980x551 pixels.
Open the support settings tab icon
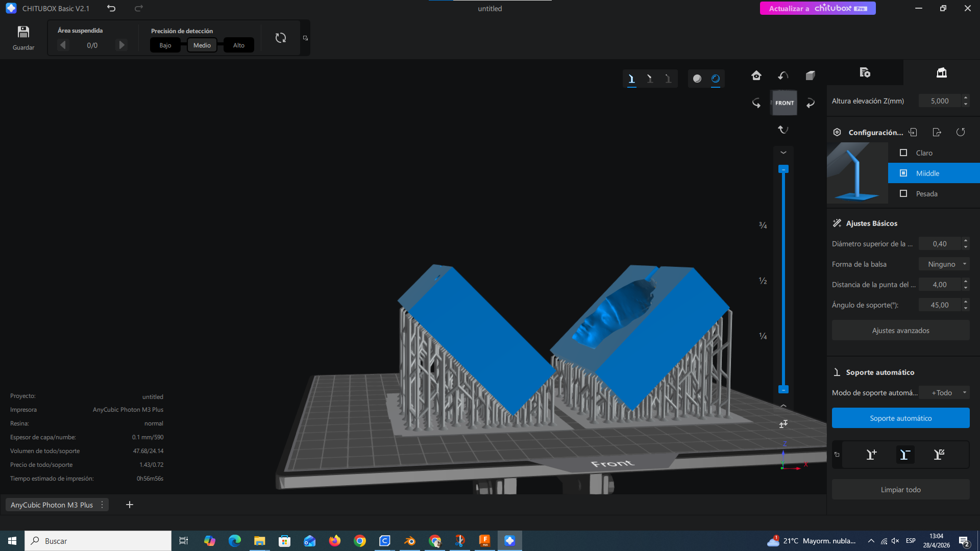942,72
